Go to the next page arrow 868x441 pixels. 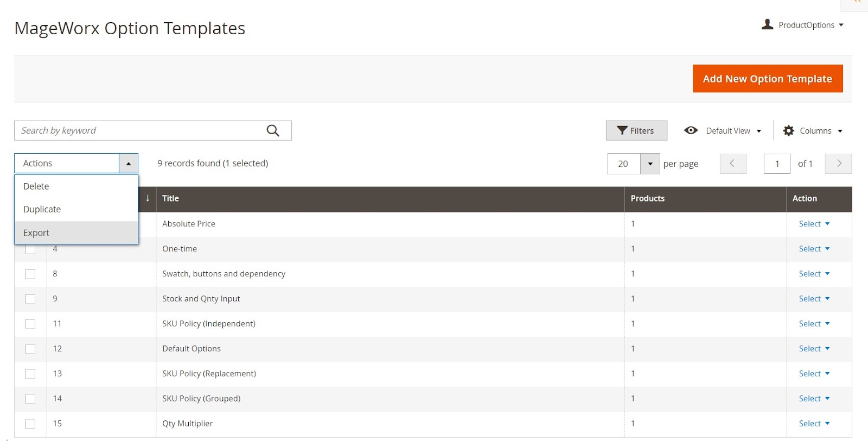[x=838, y=163]
